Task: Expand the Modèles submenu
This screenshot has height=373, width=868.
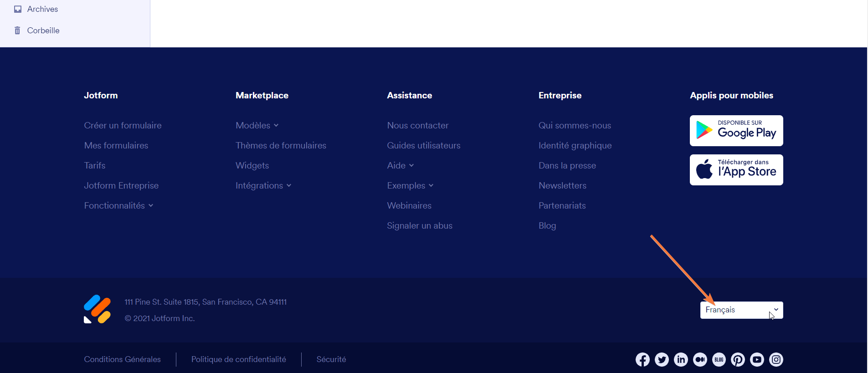Action: coord(257,126)
